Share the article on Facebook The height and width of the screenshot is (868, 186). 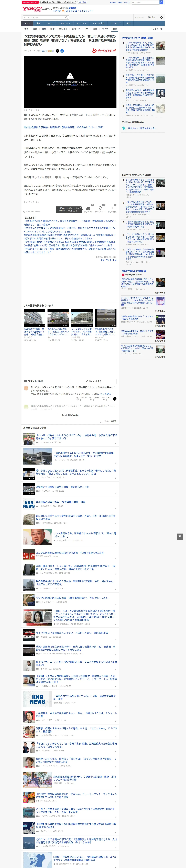point(62,51)
